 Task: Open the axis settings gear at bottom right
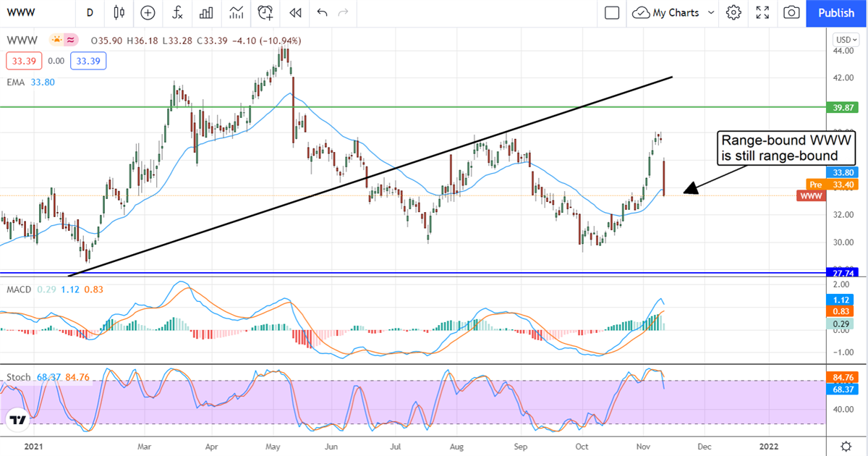(x=846, y=446)
